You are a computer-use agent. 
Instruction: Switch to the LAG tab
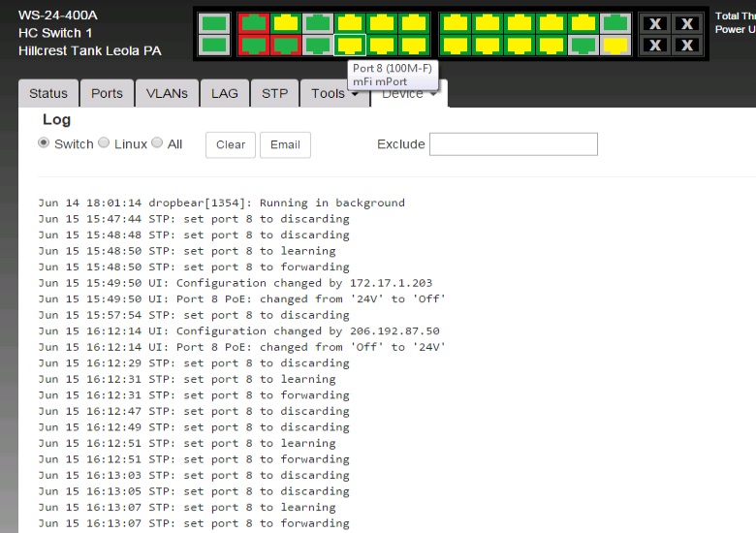[x=224, y=93]
